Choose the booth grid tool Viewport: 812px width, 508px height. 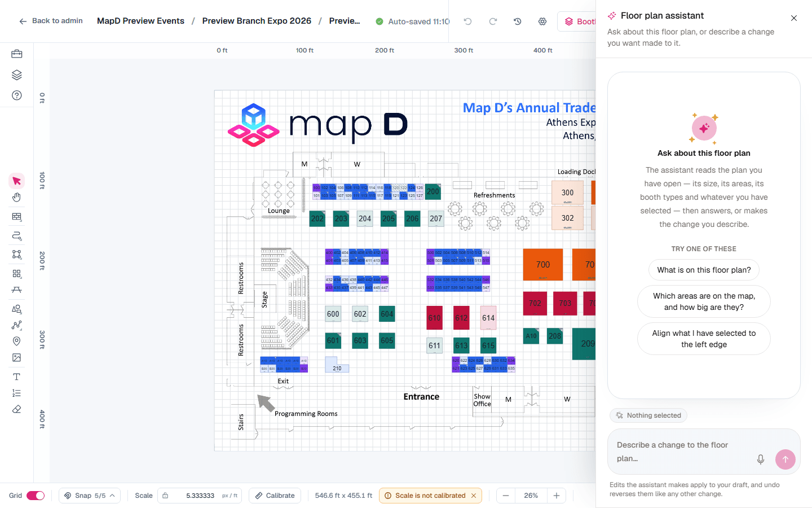coord(16,274)
